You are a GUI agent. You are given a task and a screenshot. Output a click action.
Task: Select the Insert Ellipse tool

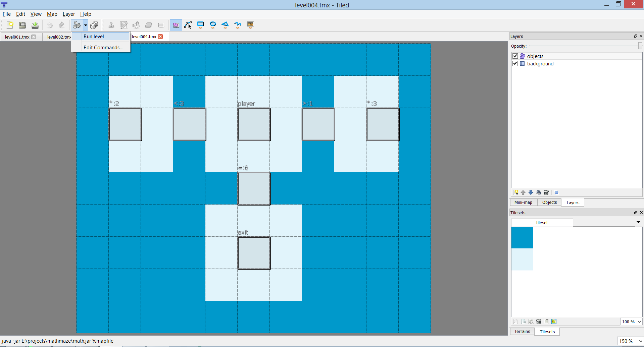tap(213, 25)
